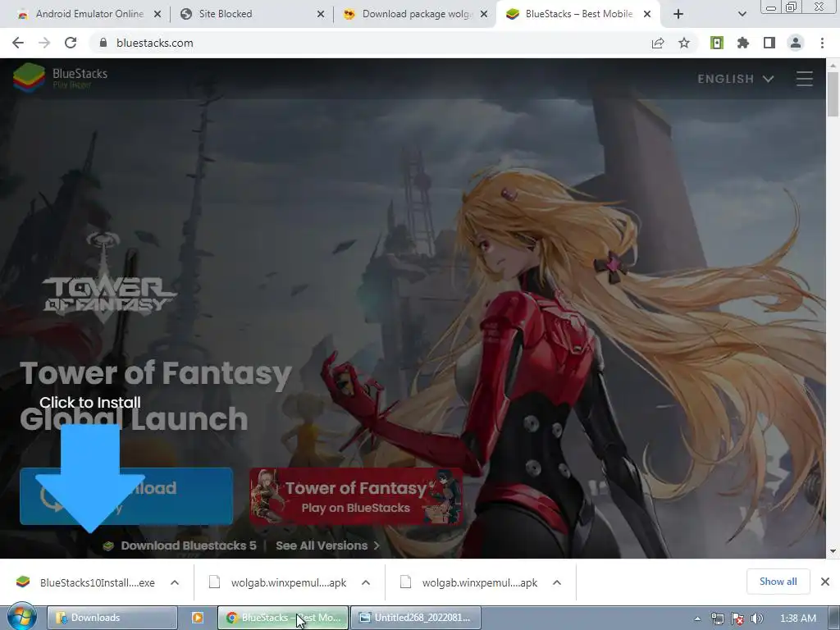Image resolution: width=840 pixels, height=630 pixels.
Task: Click the media player taskbar icon
Action: tap(197, 618)
